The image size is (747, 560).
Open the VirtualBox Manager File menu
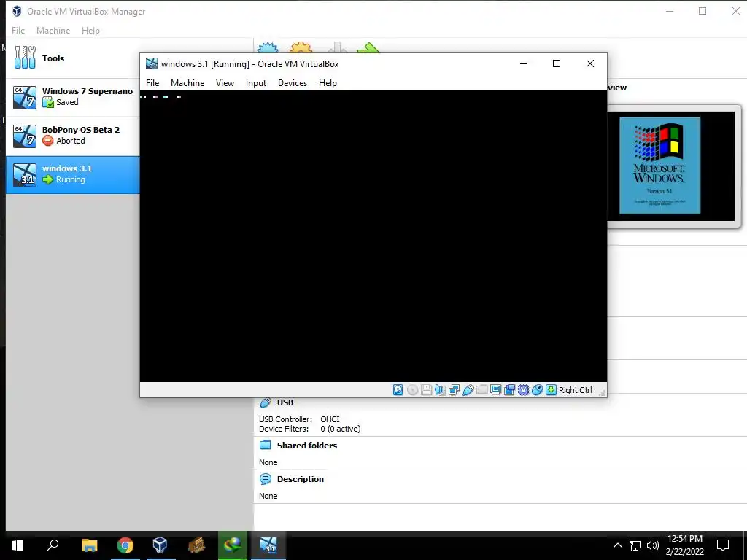point(18,31)
